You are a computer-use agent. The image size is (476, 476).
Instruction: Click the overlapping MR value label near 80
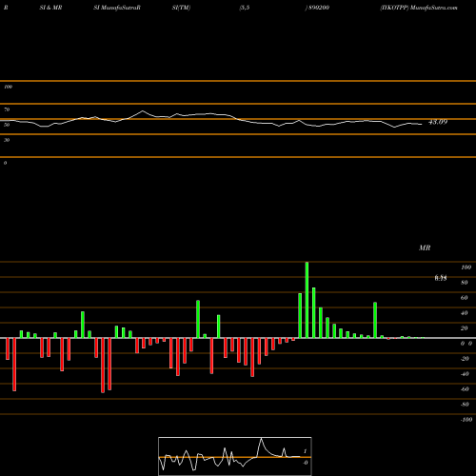pos(441,278)
